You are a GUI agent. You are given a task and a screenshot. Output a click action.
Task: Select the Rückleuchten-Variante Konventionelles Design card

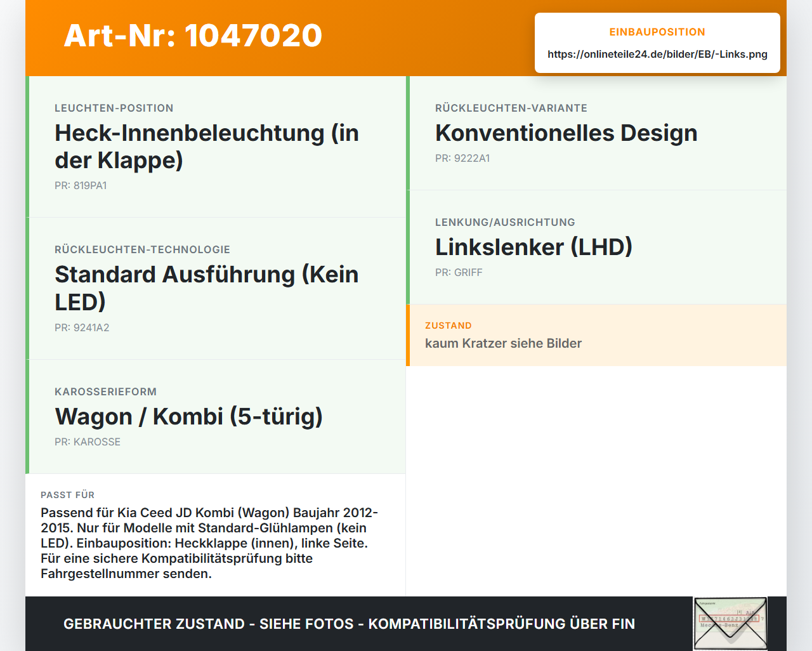click(x=596, y=133)
